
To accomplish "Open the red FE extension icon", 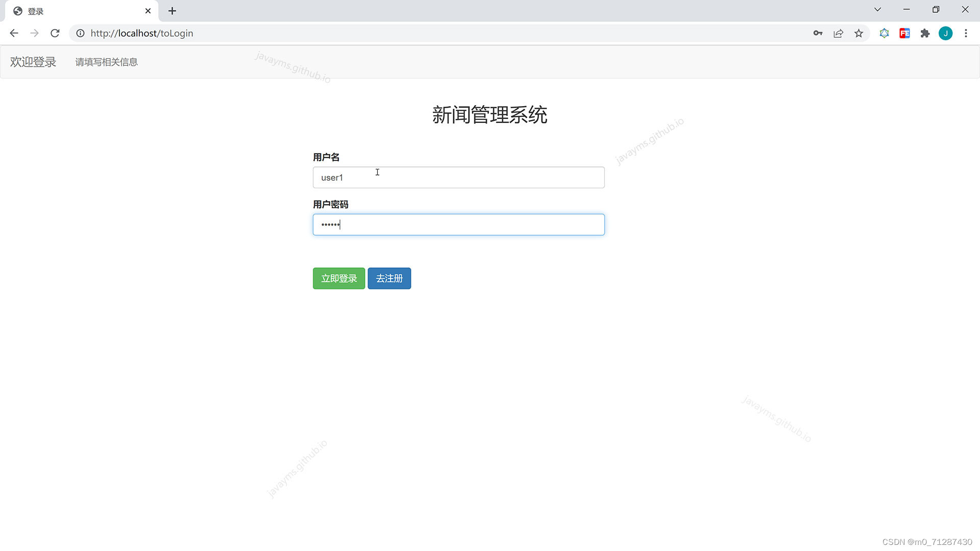I will pyautogui.click(x=904, y=33).
